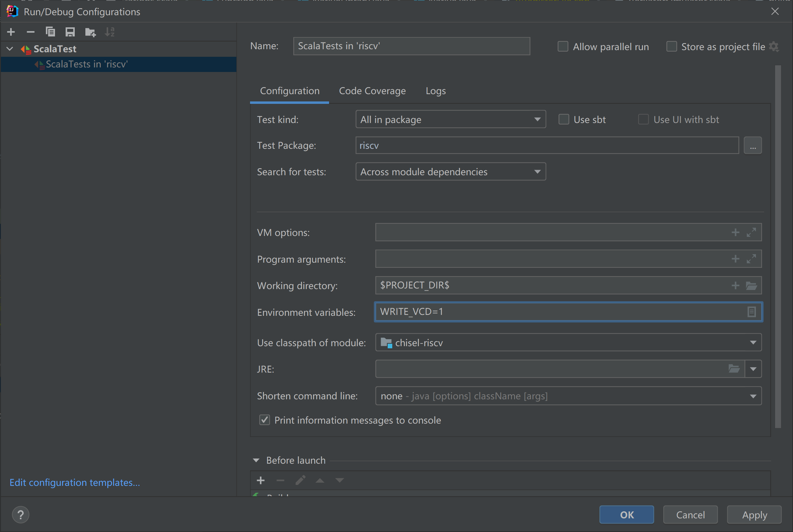The height and width of the screenshot is (532, 793).
Task: Switch to the Configuration tab
Action: 290,91
